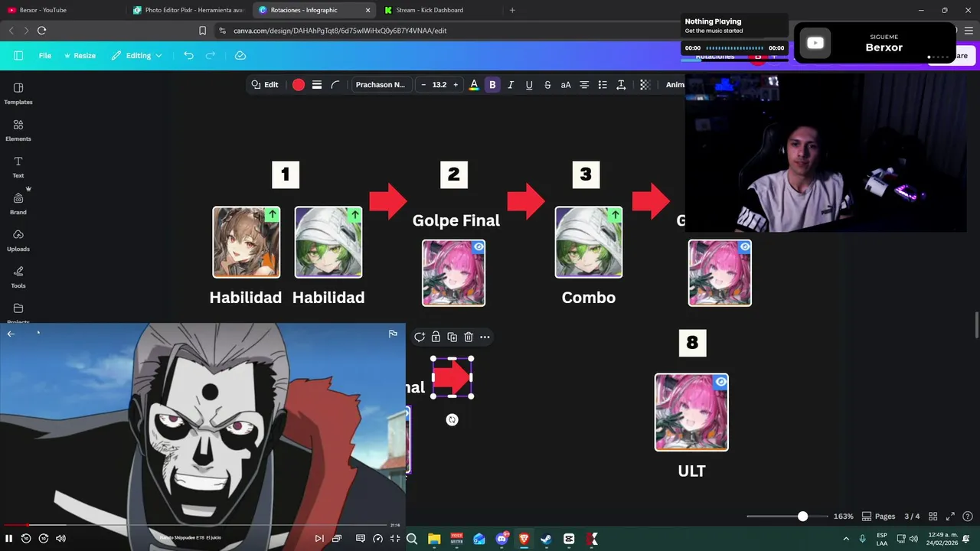Click the zoom slider handle

pos(802,517)
